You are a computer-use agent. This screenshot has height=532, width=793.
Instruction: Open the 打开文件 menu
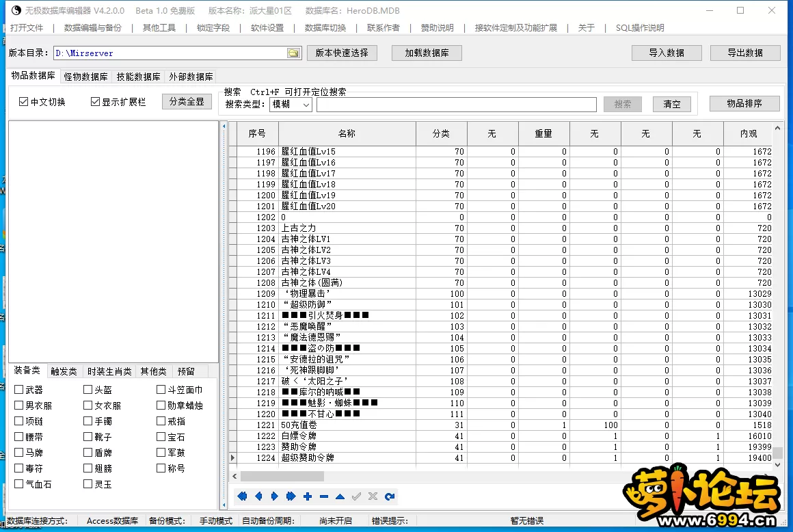[x=27, y=28]
